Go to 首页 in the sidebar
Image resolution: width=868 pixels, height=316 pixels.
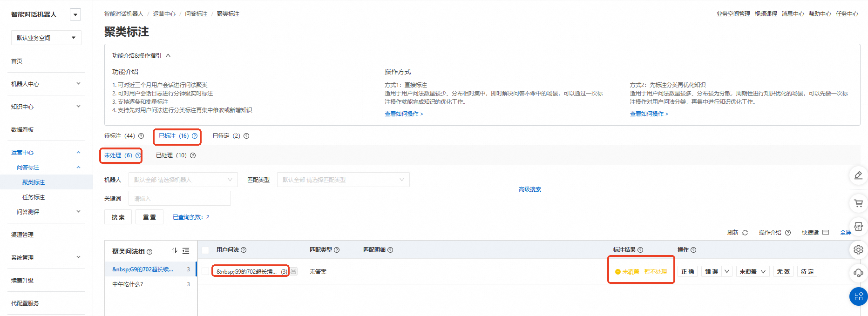(x=17, y=61)
